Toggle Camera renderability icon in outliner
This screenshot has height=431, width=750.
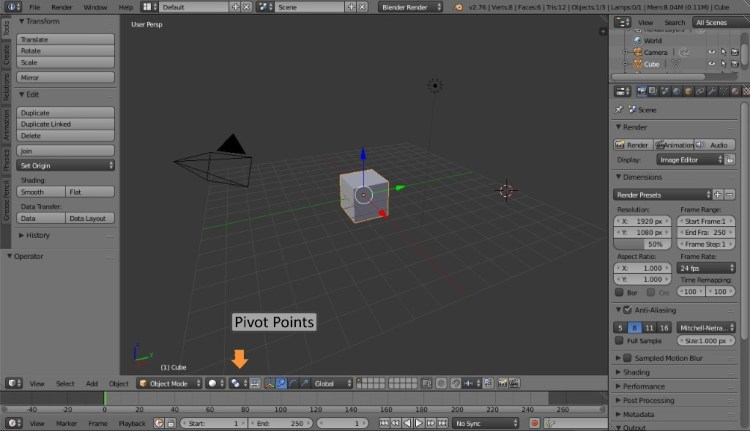(735, 52)
